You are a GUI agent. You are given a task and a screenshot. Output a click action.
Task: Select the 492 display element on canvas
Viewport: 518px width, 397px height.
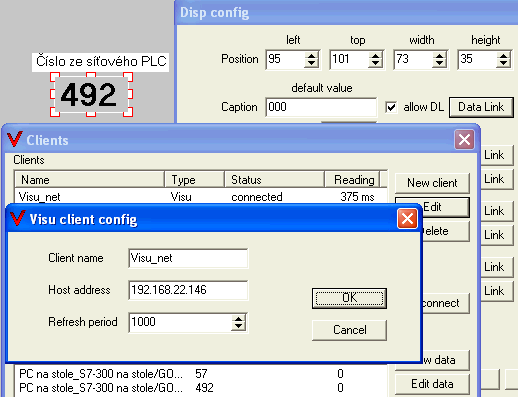click(91, 95)
